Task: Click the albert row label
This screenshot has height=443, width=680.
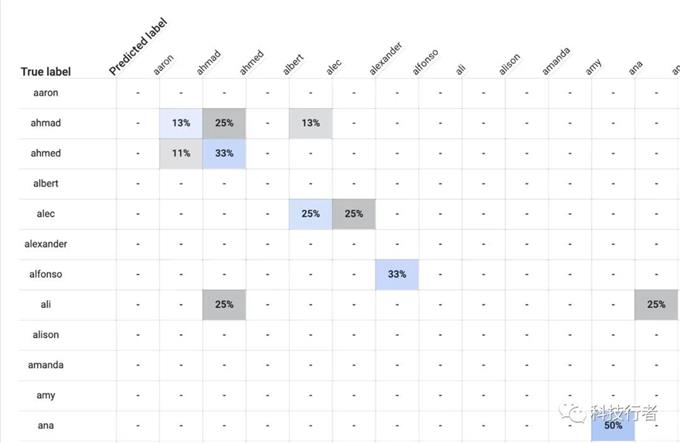Action: [46, 184]
